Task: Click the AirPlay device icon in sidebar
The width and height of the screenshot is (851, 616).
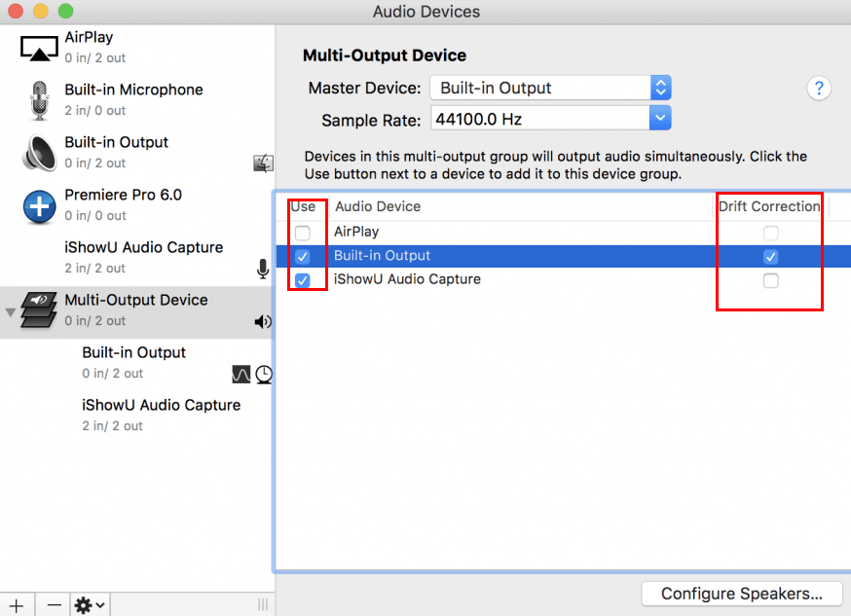Action: 39,47
